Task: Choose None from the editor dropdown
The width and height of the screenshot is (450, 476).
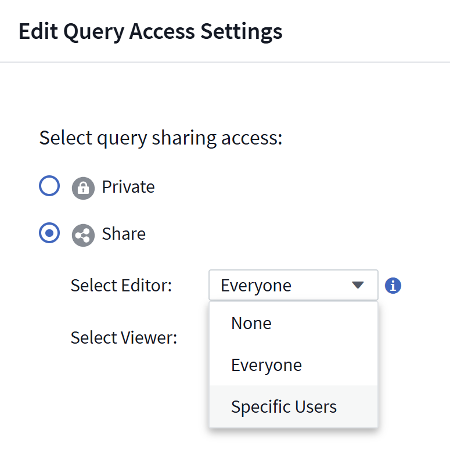Action: (251, 323)
